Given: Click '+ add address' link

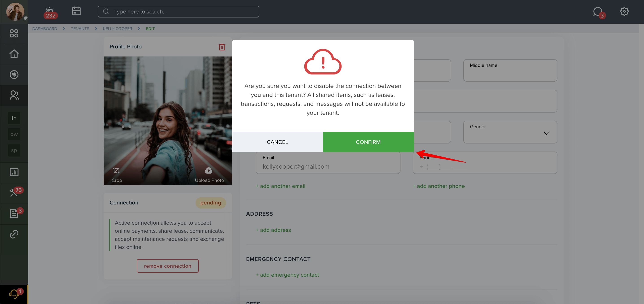Looking at the screenshot, I should [x=273, y=230].
